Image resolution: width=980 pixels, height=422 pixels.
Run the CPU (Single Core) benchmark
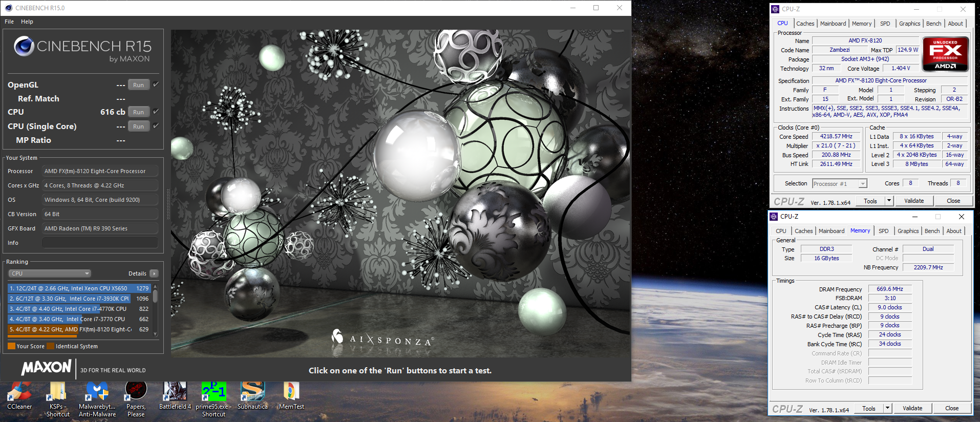pyautogui.click(x=139, y=126)
